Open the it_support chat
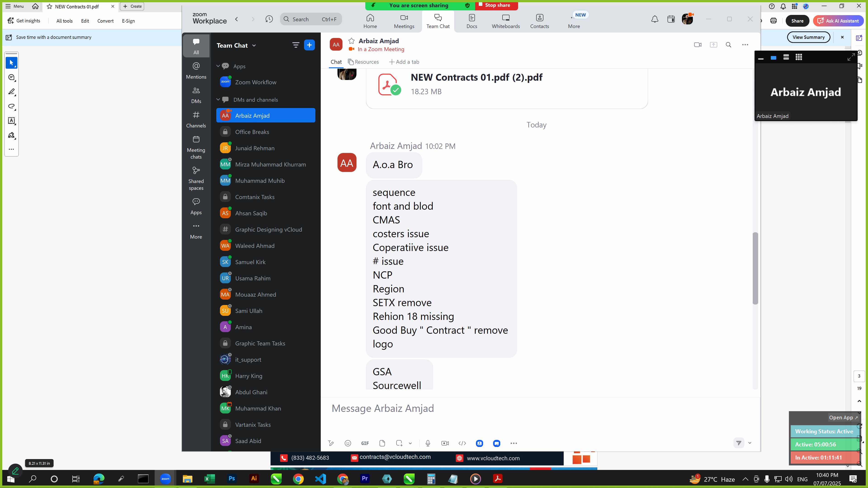The height and width of the screenshot is (488, 868). (266, 360)
